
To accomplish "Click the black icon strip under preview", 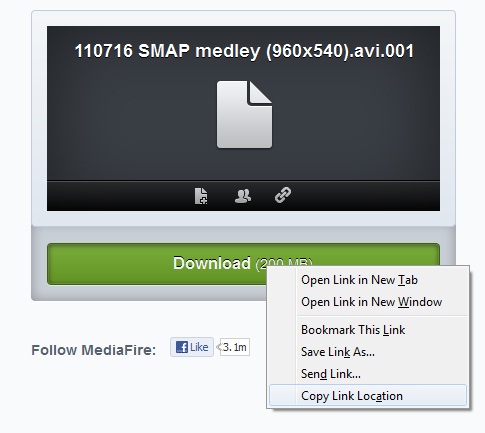I will pyautogui.click(x=243, y=196).
